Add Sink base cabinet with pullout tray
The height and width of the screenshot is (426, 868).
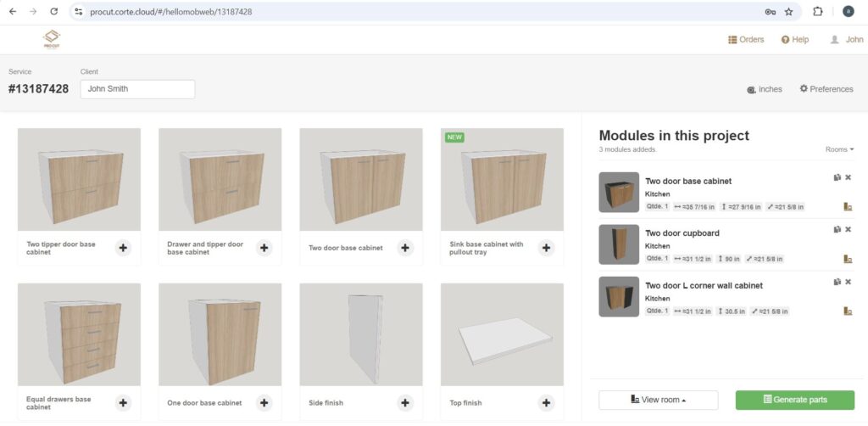coord(546,248)
